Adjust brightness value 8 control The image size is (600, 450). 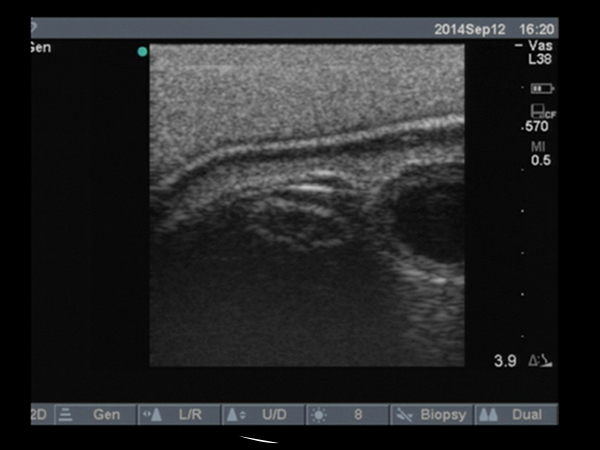tap(357, 413)
